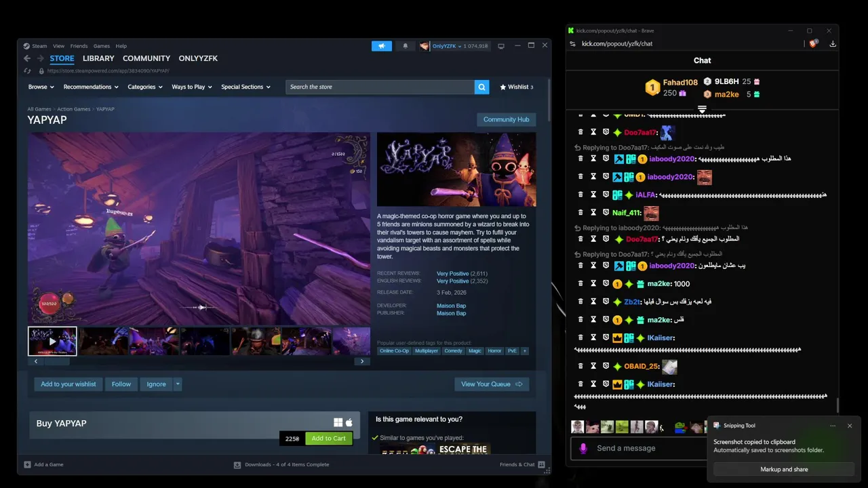The image size is (868, 488).
Task: Click timeout hourglass on iALFA message
Action: [x=593, y=195]
